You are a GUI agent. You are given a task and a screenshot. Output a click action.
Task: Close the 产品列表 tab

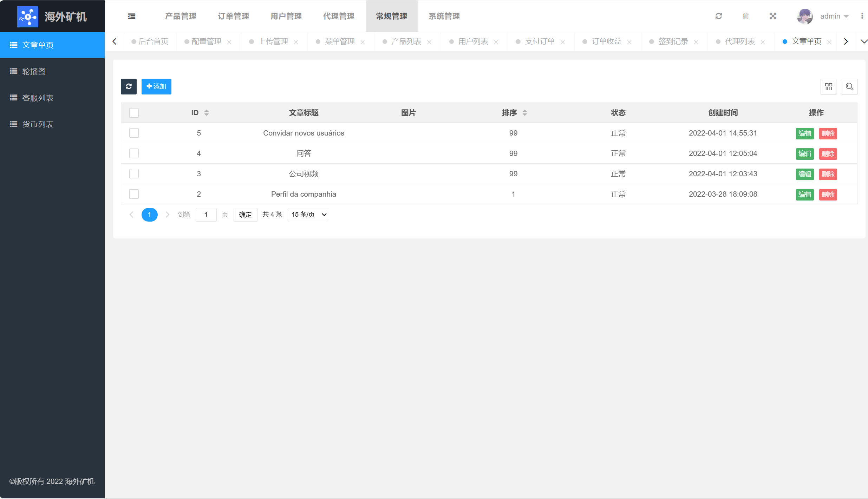pyautogui.click(x=429, y=42)
